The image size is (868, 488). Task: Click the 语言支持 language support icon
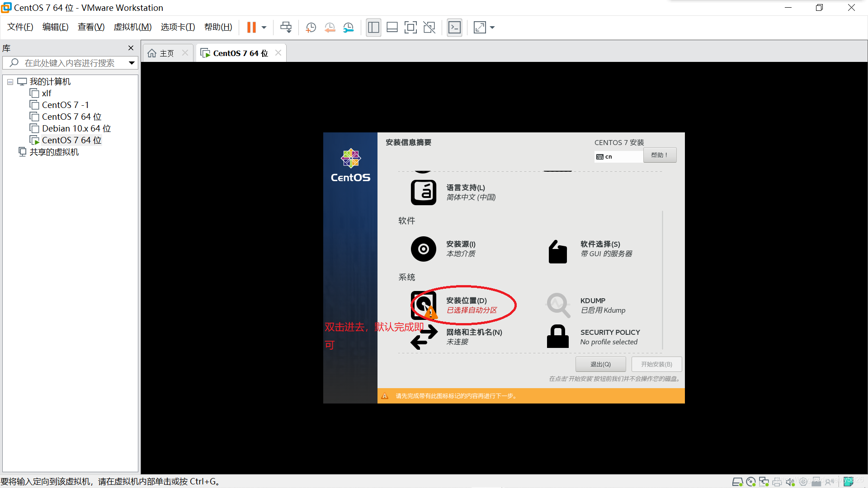click(x=423, y=191)
